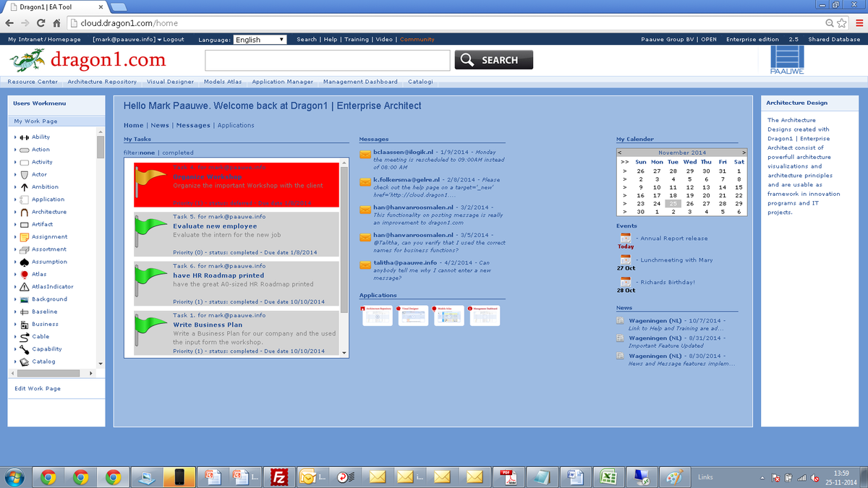Click the Architecture arch icon

pos(24,212)
